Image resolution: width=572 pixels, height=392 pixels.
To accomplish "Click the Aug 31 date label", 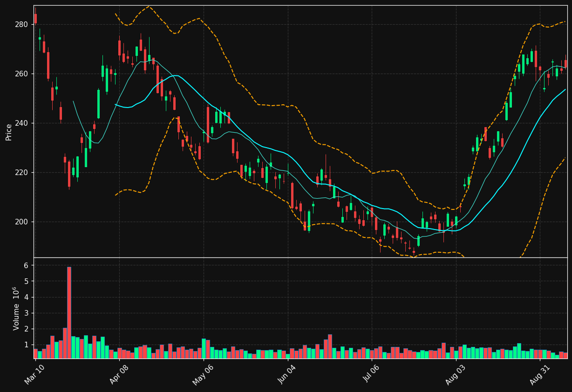I will [539, 374].
